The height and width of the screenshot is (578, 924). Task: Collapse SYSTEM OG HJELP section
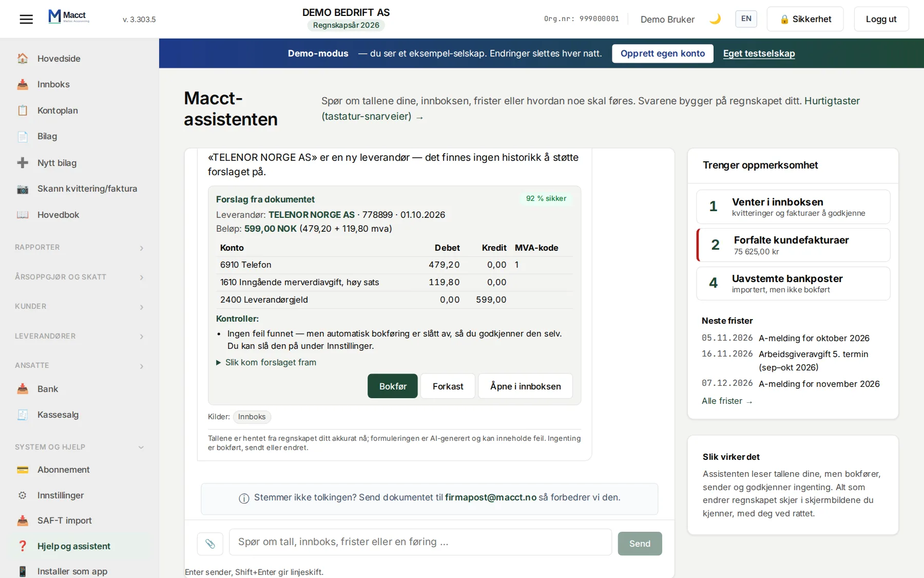(80, 447)
